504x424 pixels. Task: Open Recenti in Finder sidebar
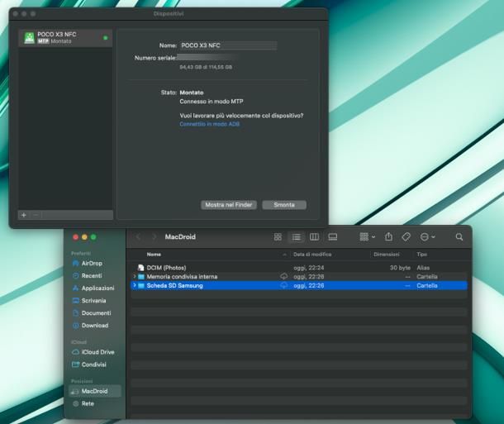point(92,276)
